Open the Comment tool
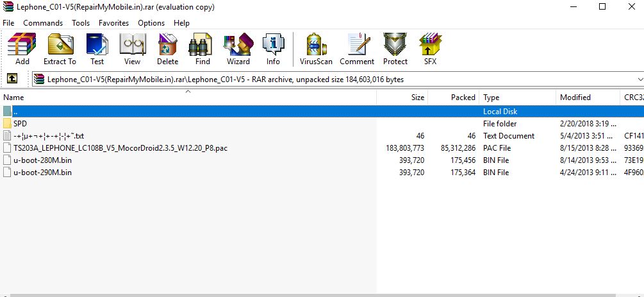644x297 pixels. tap(357, 49)
